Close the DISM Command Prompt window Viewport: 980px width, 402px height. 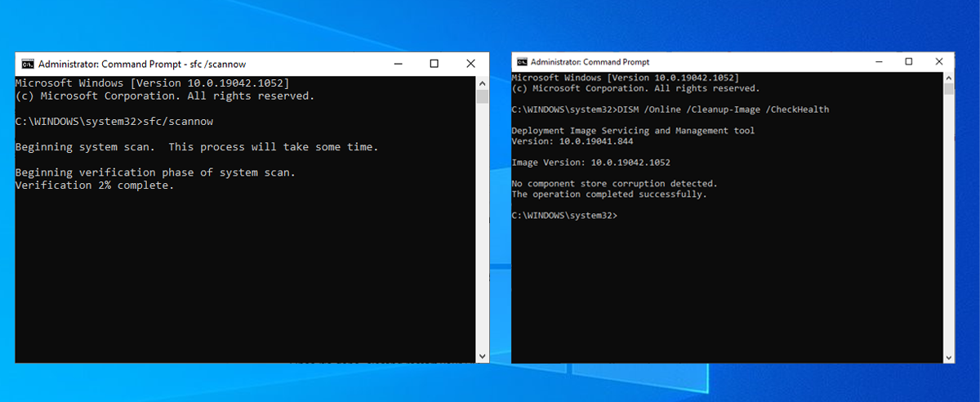pos(939,62)
